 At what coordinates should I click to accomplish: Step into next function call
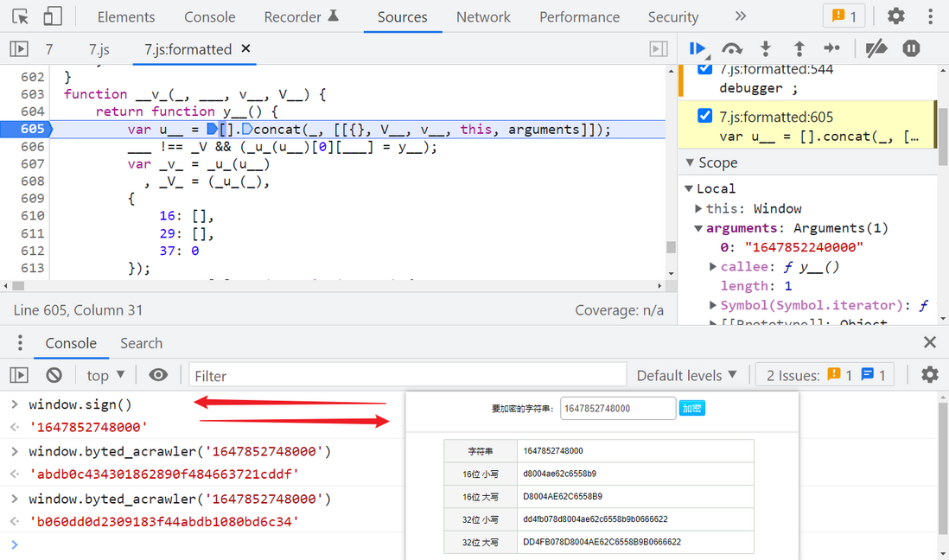click(x=766, y=48)
